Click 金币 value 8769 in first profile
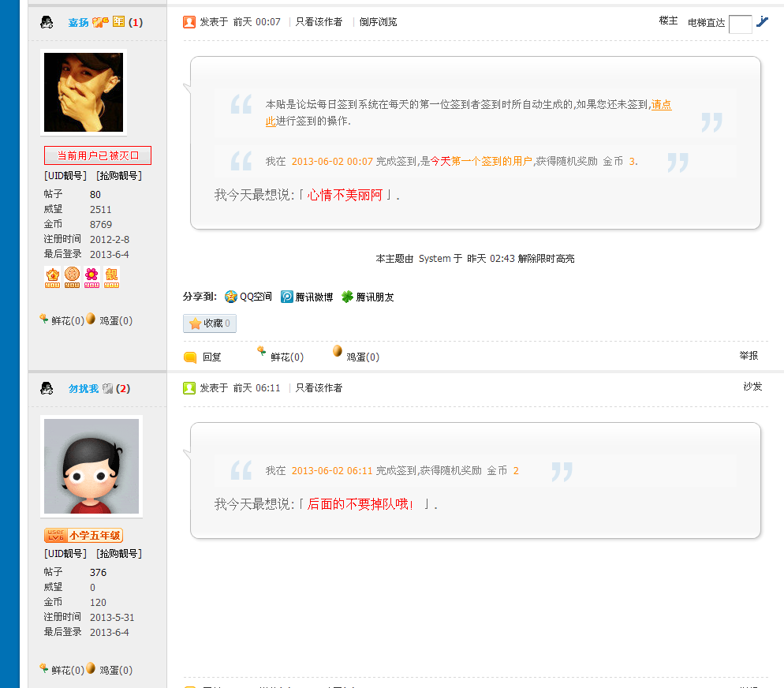784x688 pixels. pos(101,225)
